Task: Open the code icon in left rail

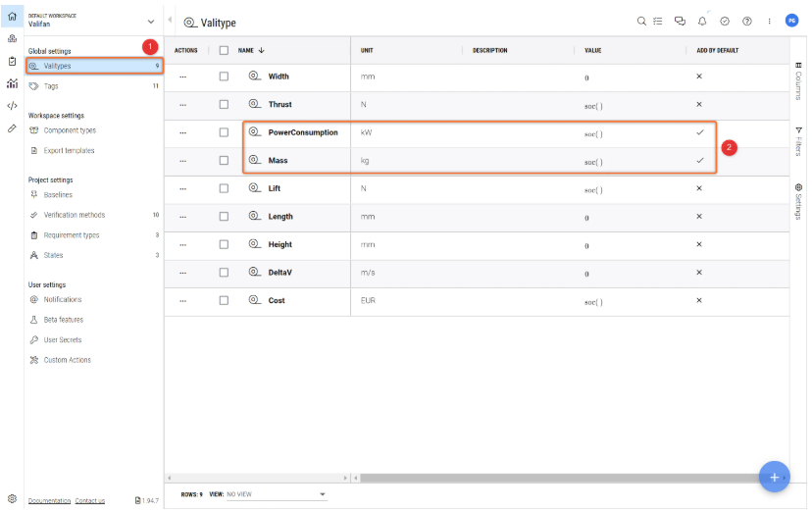Action: point(12,106)
